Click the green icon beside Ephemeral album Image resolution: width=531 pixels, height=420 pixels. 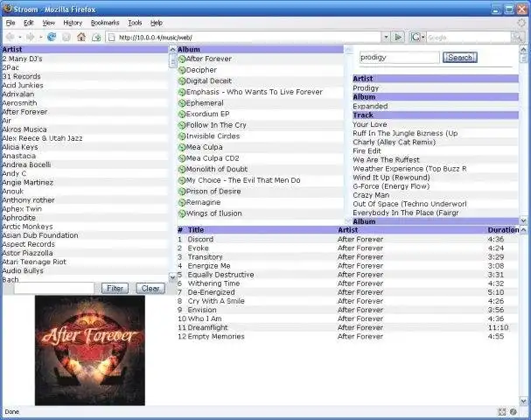click(182, 103)
